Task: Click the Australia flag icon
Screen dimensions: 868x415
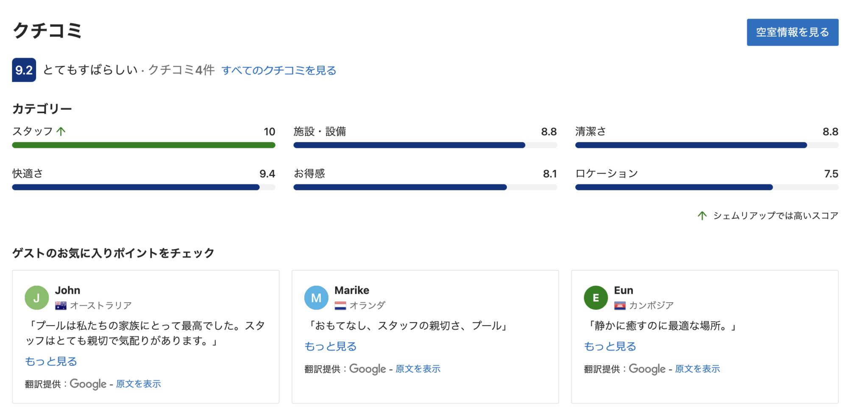Action: (x=61, y=305)
